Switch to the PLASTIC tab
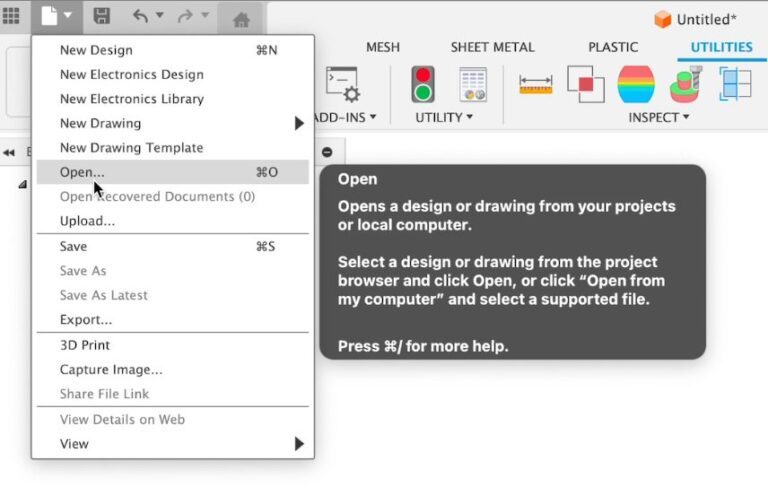 coord(613,47)
